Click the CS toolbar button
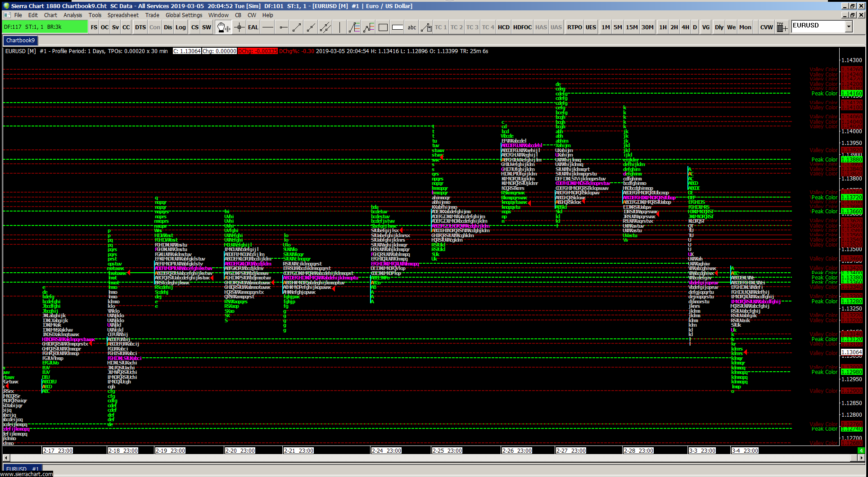The width and height of the screenshot is (868, 477). point(194,27)
